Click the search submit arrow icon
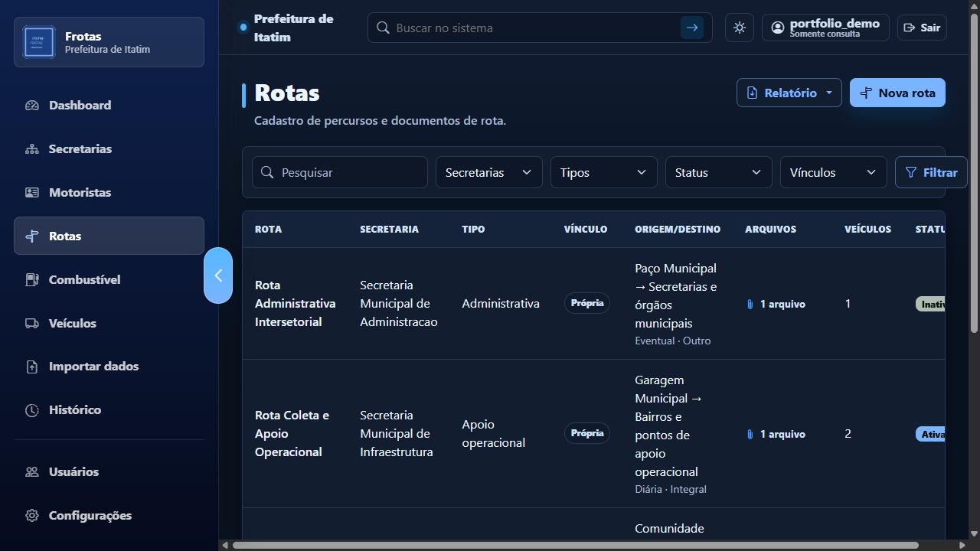 (x=692, y=28)
